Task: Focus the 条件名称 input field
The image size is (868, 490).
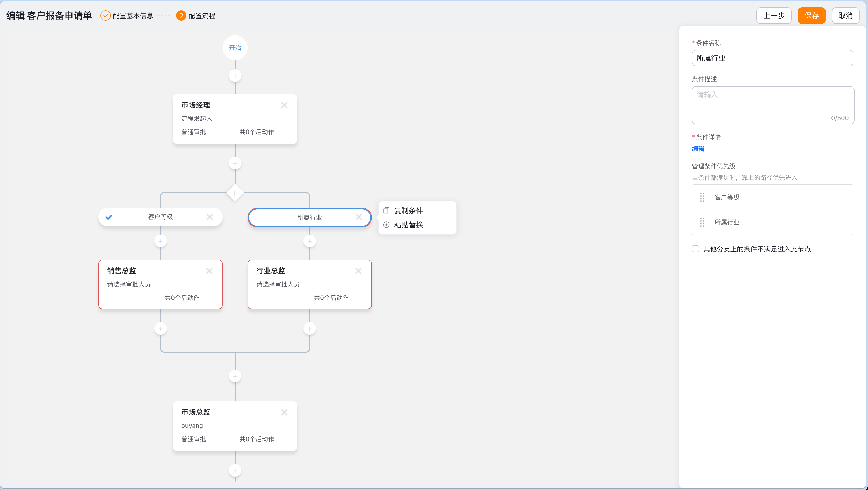Action: tap(772, 58)
